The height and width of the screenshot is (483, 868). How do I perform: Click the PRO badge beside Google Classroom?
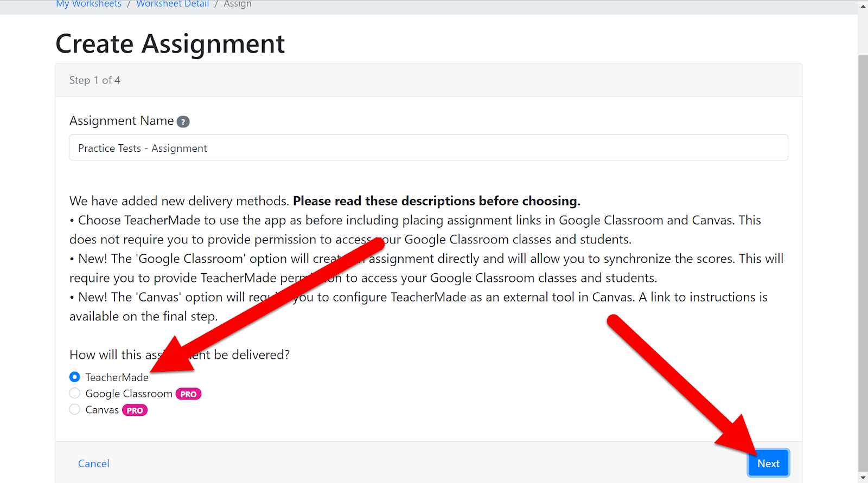pyautogui.click(x=188, y=394)
